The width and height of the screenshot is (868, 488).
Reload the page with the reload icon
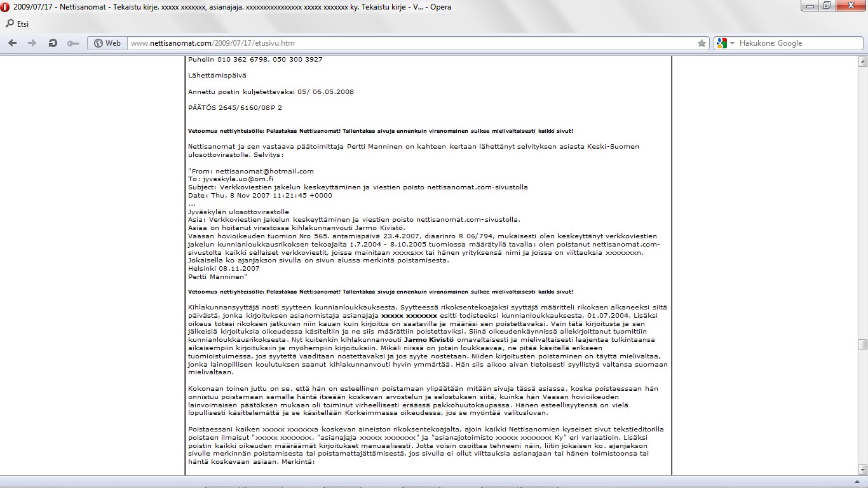click(53, 43)
